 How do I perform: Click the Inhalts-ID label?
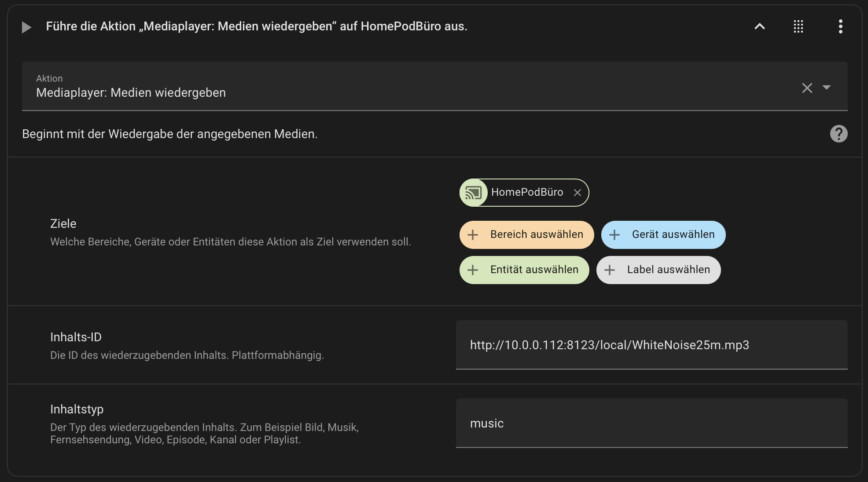click(76, 337)
